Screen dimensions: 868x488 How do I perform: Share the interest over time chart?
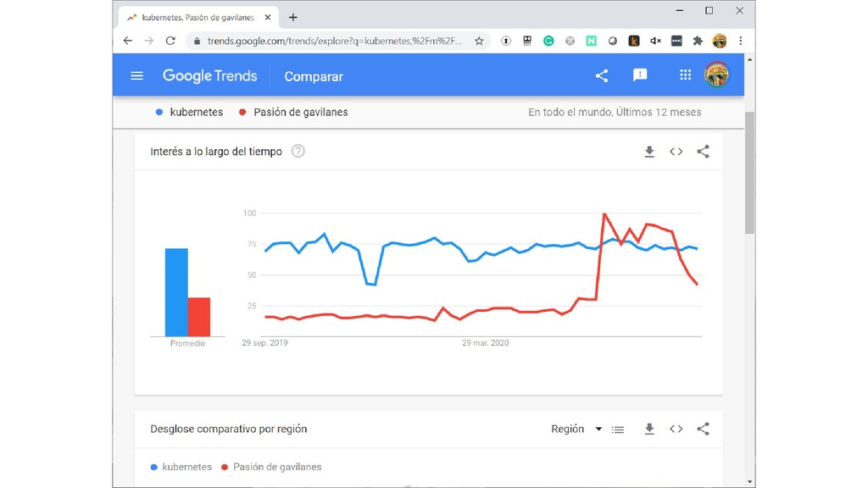[703, 152]
